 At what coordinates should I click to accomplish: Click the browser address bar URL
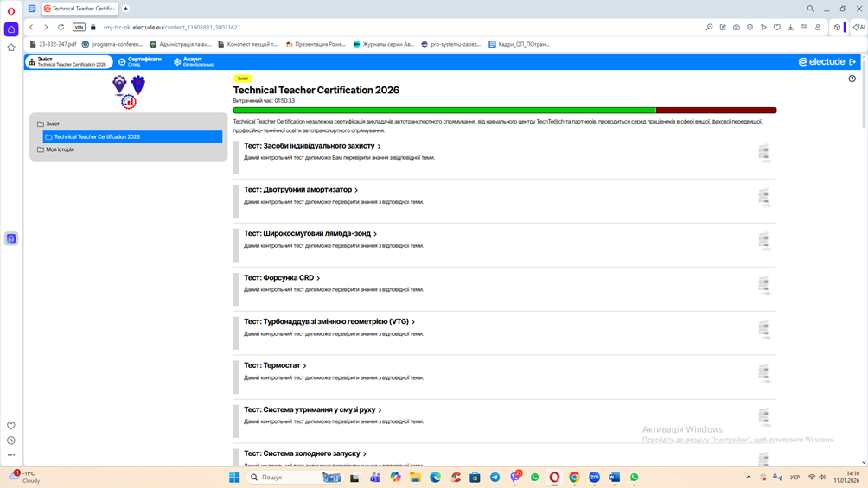pyautogui.click(x=173, y=28)
